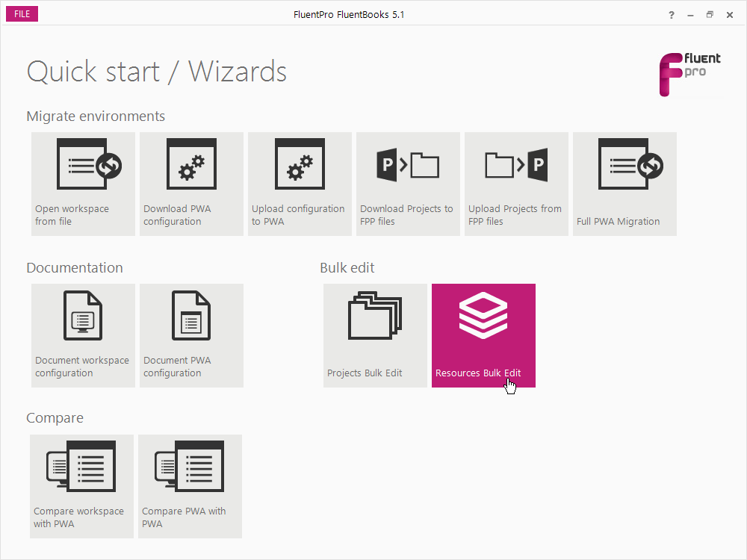This screenshot has width=747, height=560.
Task: Click the Compare PWA with PWA icon
Action: [x=190, y=466]
